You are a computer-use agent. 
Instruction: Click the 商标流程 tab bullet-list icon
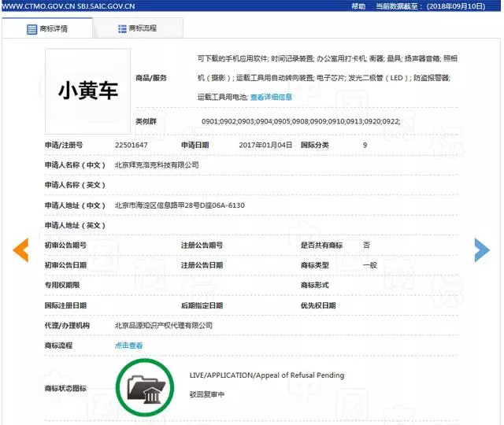[122, 29]
